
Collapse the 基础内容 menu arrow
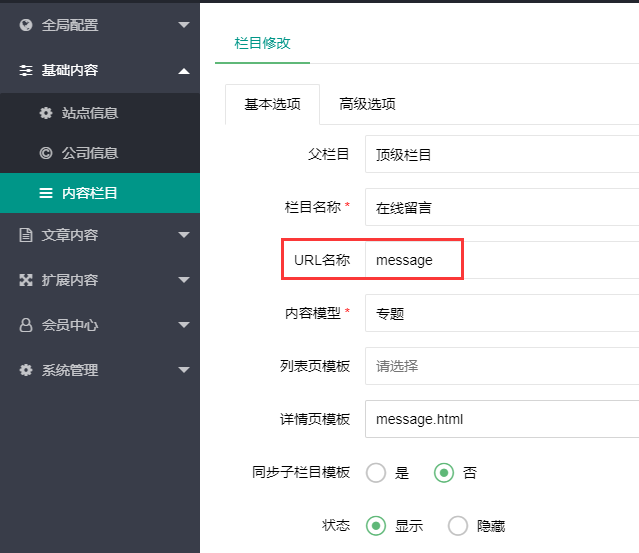[183, 71]
